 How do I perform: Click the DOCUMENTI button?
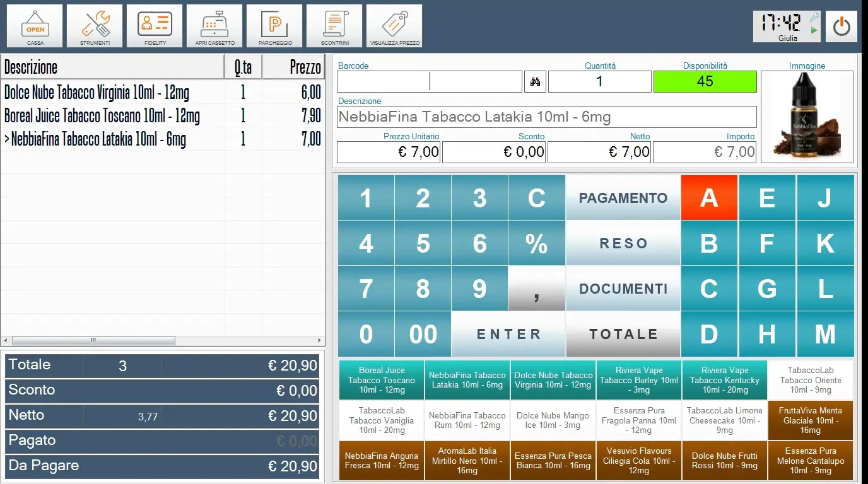point(623,289)
